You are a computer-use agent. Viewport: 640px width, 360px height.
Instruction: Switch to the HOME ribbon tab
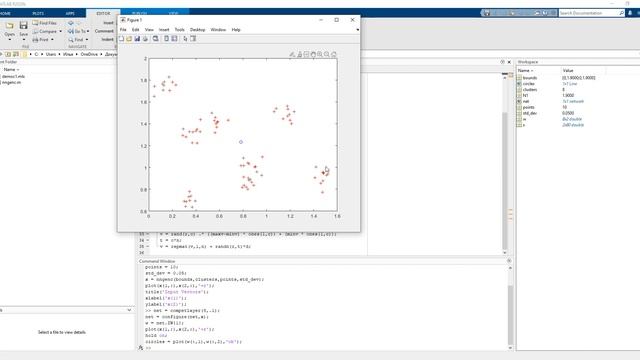click(x=5, y=13)
